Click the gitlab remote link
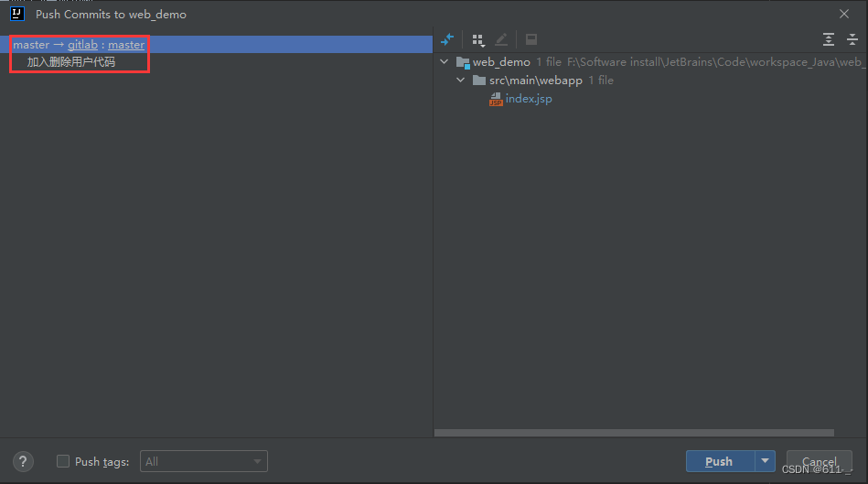Viewport: 868px width, 484px height. tap(82, 45)
